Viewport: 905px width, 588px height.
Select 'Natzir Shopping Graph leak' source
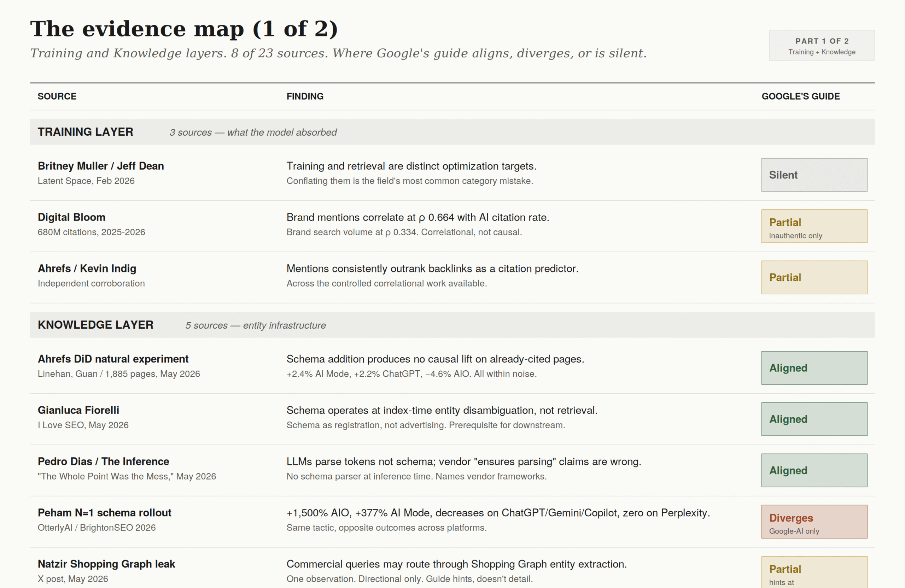click(x=106, y=564)
